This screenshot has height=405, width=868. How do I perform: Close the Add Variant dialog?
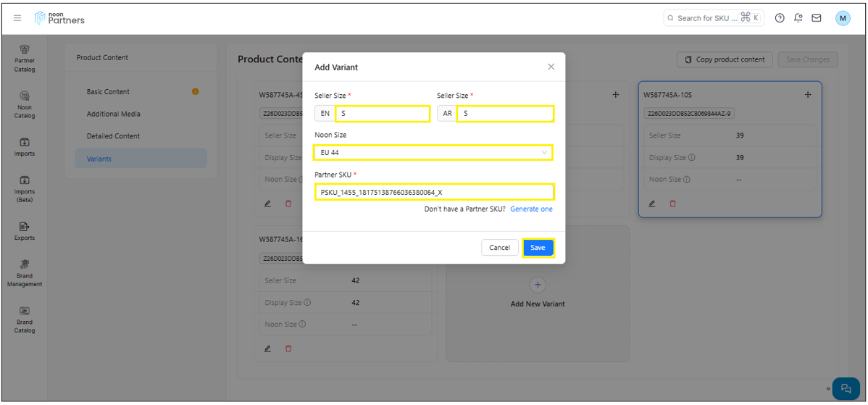pyautogui.click(x=551, y=67)
